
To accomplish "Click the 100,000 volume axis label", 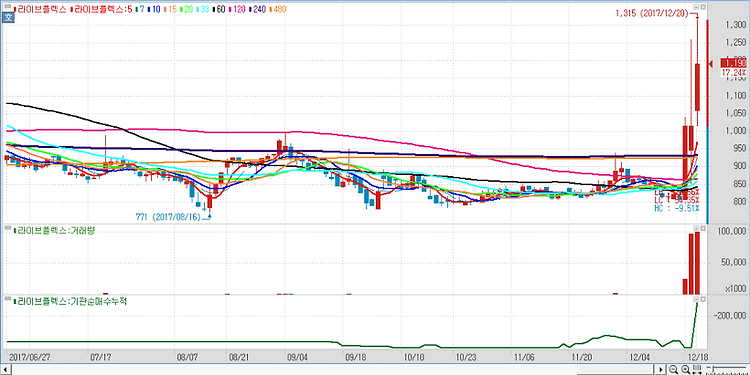I will pyautogui.click(x=733, y=231).
